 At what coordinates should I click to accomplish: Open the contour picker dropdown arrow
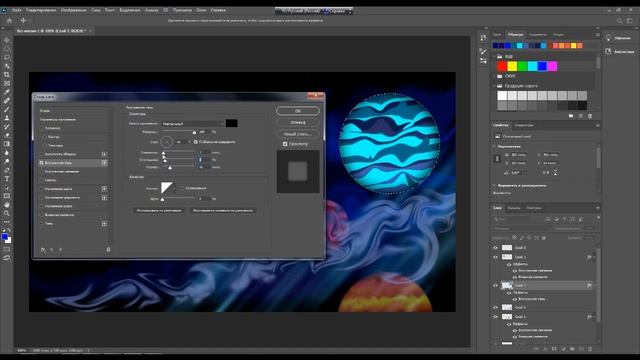(x=175, y=188)
